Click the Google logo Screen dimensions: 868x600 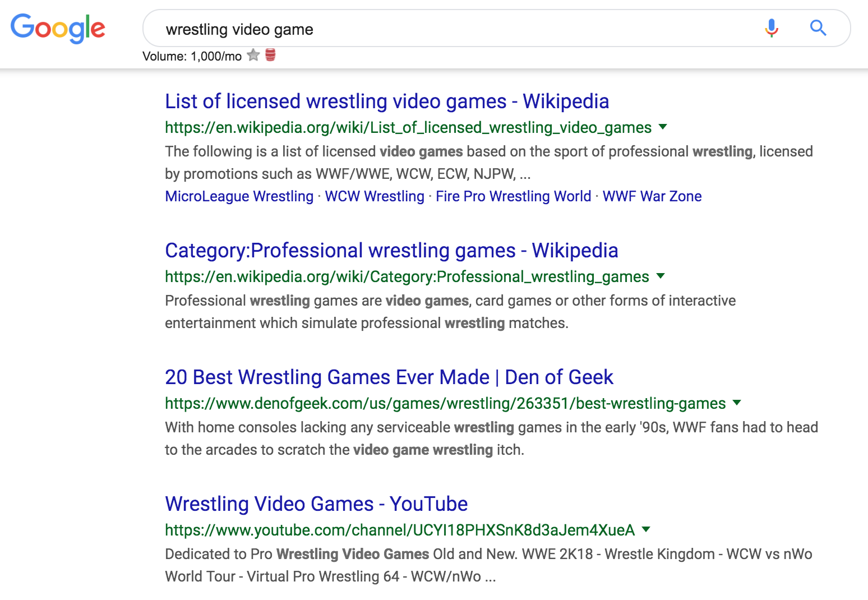click(x=58, y=28)
